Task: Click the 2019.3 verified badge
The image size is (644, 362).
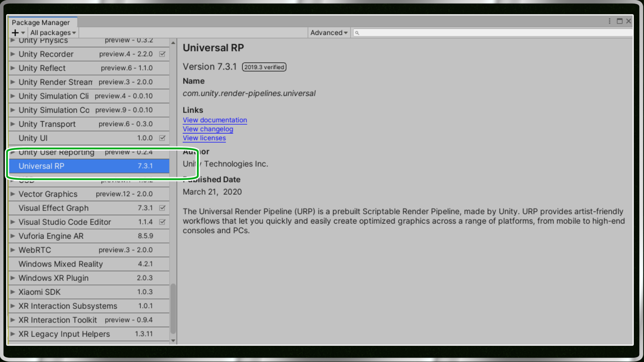Action: pos(264,67)
